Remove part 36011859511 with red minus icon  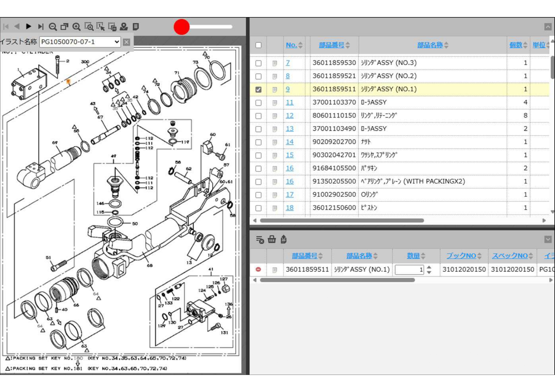point(258,269)
